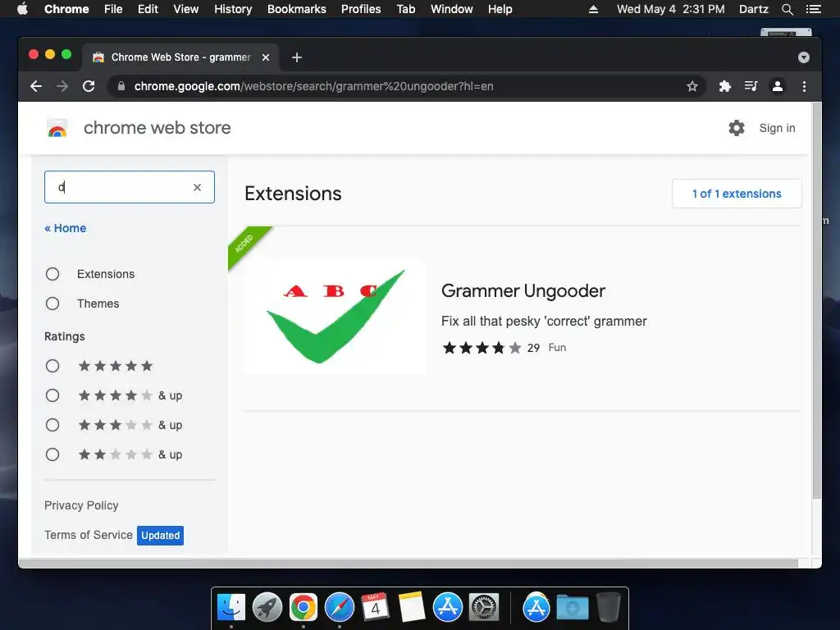Filter by five-star rating
This screenshot has width=840, height=630.
pos(52,366)
